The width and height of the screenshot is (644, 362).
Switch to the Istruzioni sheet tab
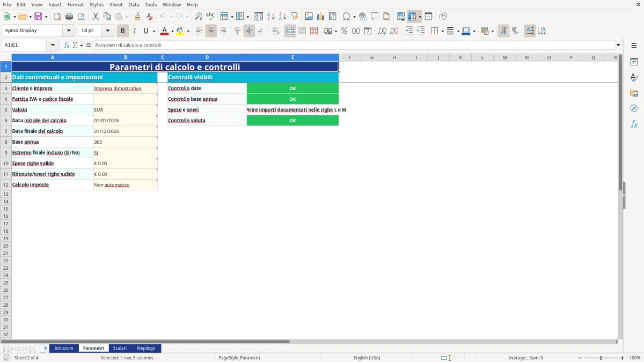64,348
